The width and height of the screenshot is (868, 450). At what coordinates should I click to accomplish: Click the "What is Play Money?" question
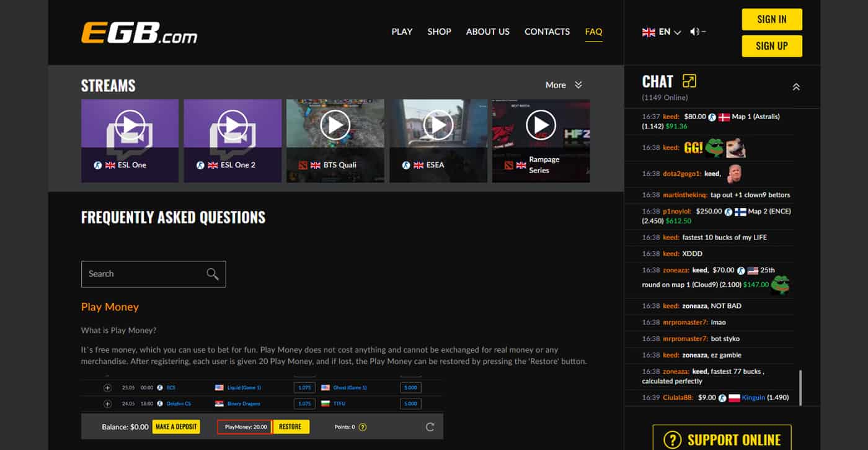pos(118,330)
